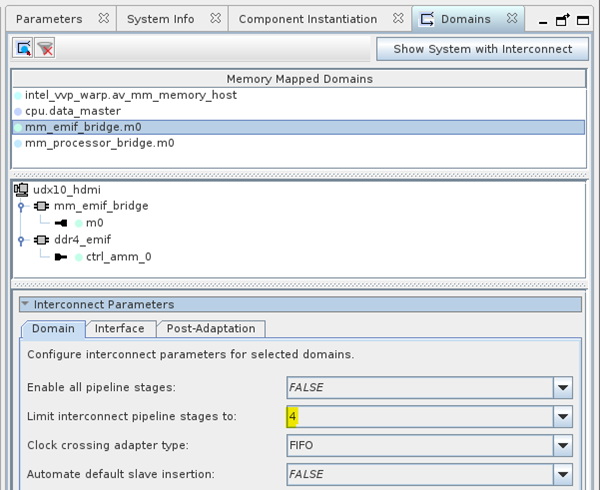Click the ddr4_emif component icon

click(42, 240)
